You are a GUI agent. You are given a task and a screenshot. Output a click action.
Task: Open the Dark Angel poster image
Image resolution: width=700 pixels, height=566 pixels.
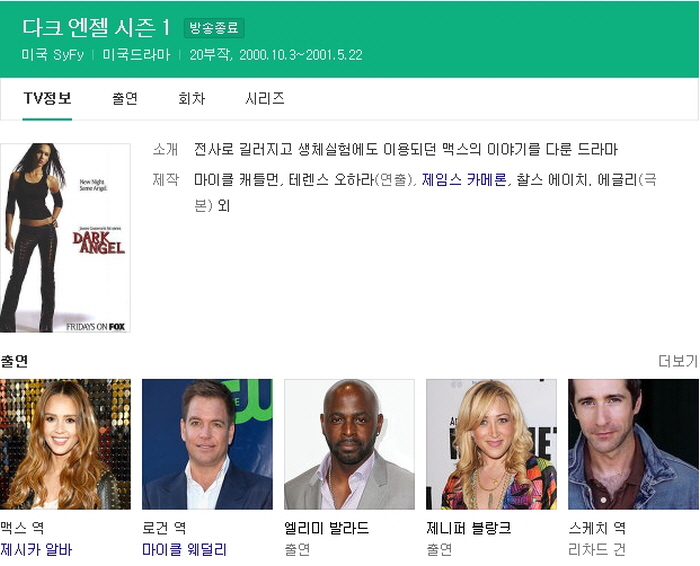(x=65, y=238)
